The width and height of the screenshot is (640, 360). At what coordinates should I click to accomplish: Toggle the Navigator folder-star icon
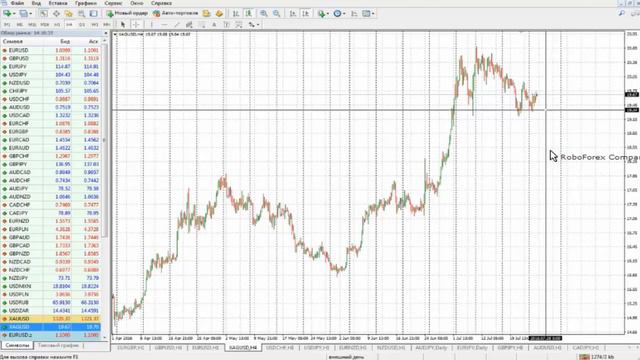tap(69, 13)
